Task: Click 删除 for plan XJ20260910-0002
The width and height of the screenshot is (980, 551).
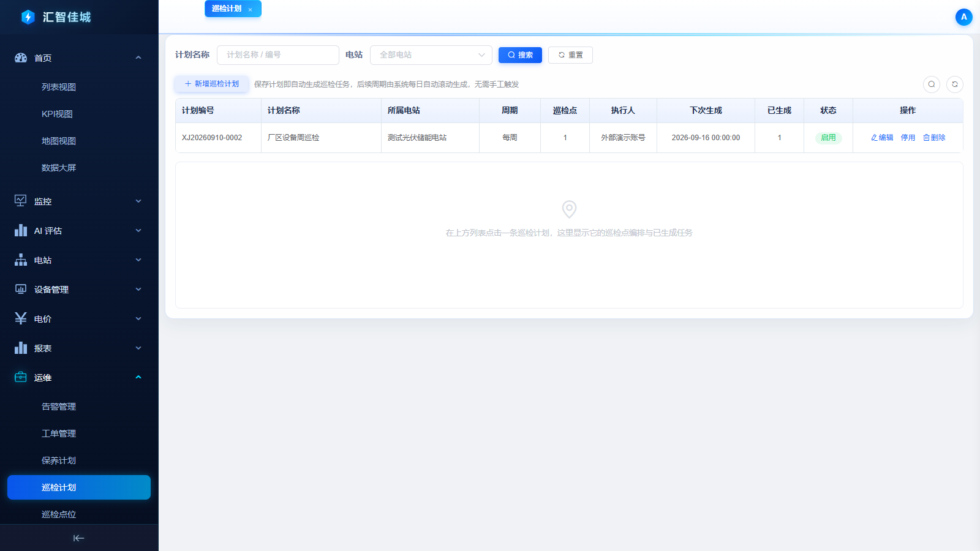Action: (x=934, y=138)
